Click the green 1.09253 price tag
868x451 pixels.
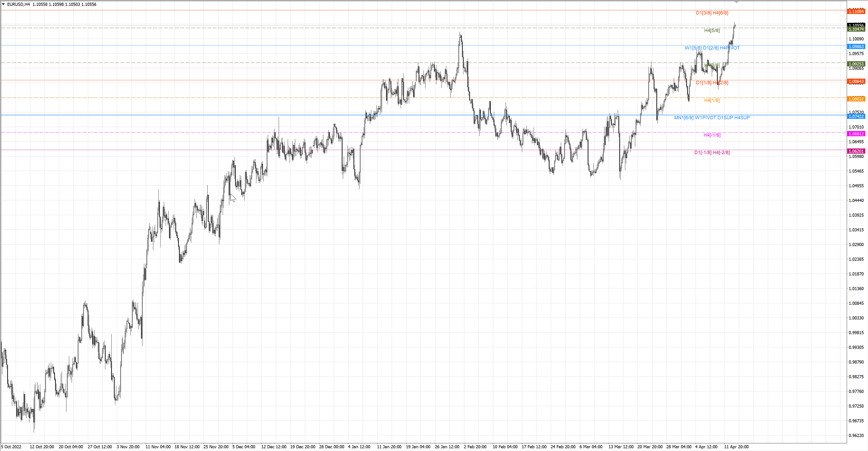click(856, 64)
